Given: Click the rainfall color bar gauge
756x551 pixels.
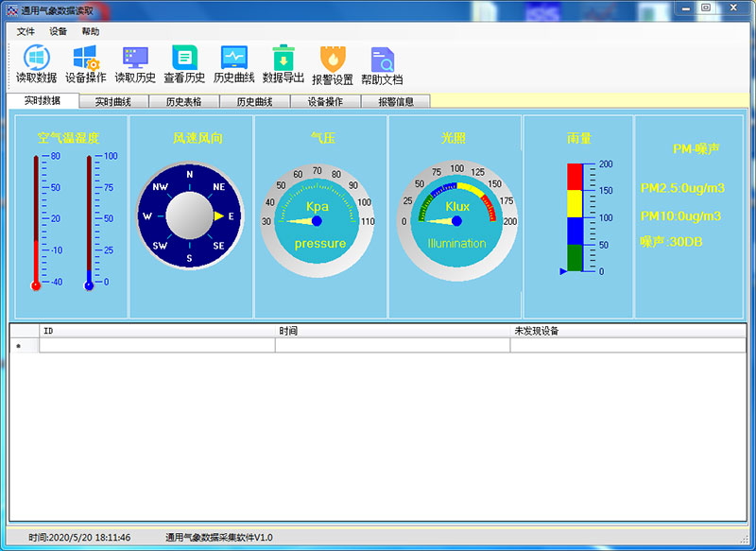Looking at the screenshot, I should (575, 217).
